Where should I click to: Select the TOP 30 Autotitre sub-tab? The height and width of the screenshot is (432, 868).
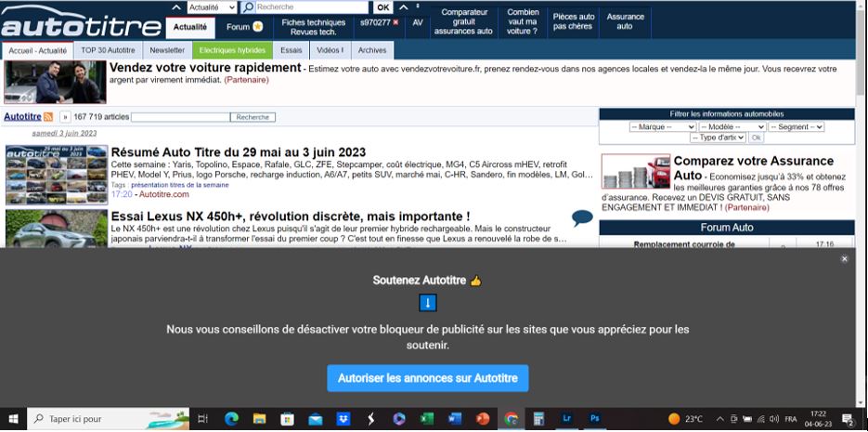(x=108, y=50)
